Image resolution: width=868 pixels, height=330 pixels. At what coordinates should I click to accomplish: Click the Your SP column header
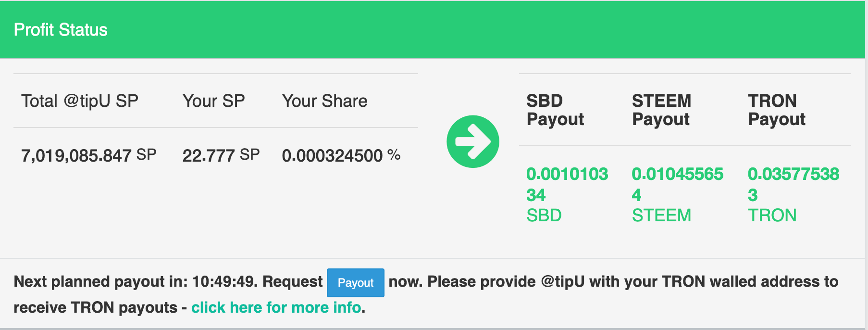coord(213,101)
